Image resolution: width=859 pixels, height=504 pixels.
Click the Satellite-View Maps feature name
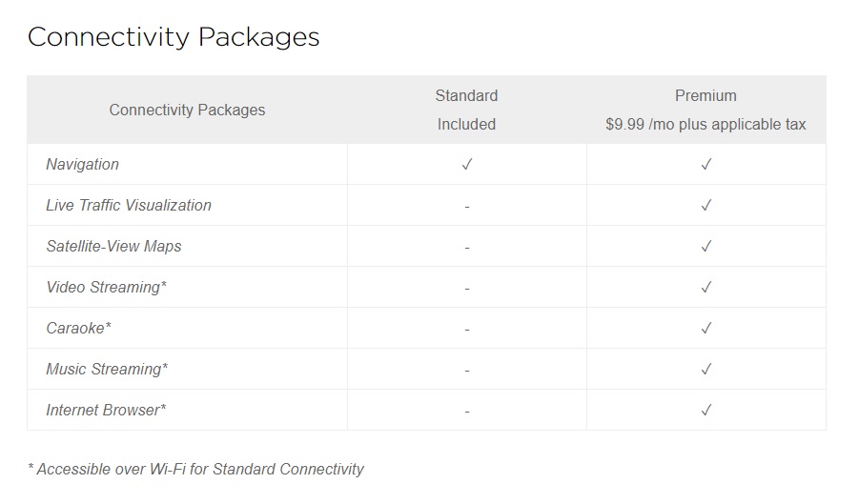coord(114,246)
